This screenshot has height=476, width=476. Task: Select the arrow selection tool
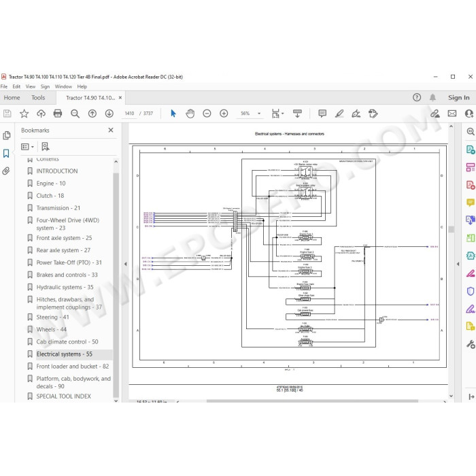pos(173,114)
